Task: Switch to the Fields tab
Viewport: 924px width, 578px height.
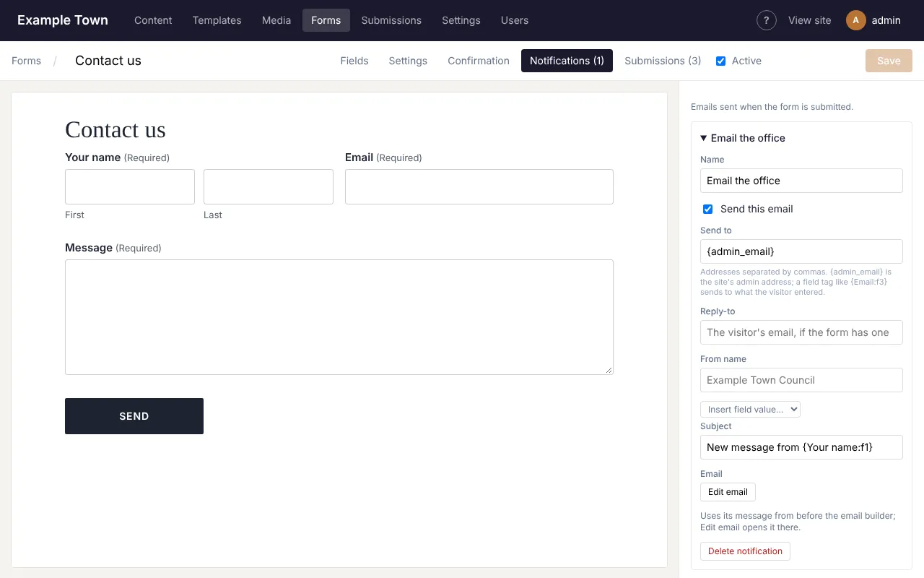Action: 354,61
